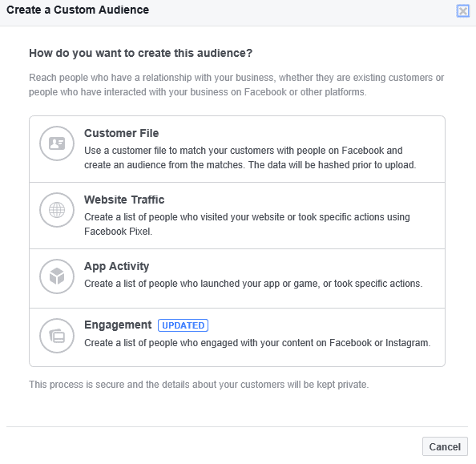
Task: Close the Create a Custom Audience dialog
Action: (x=463, y=11)
